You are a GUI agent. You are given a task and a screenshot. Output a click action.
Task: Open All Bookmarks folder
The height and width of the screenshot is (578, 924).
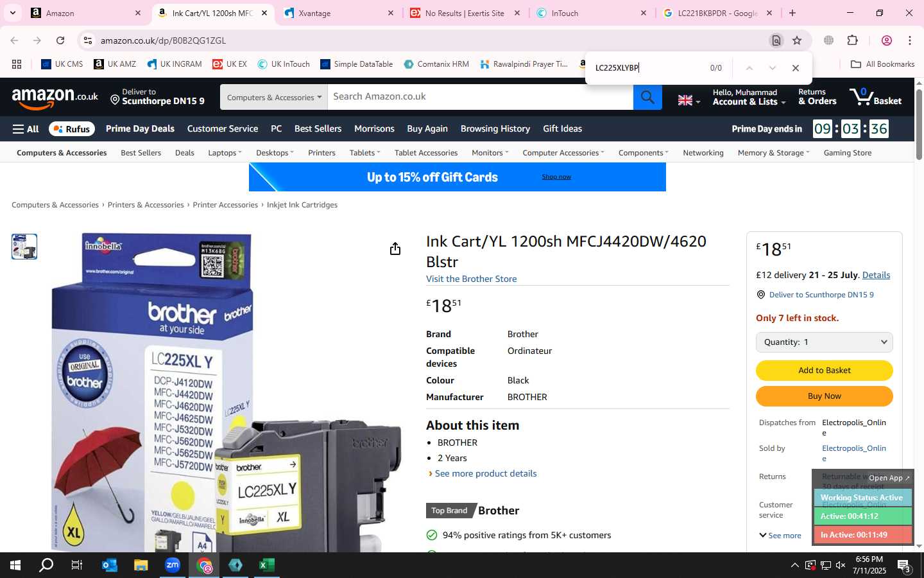pos(882,64)
